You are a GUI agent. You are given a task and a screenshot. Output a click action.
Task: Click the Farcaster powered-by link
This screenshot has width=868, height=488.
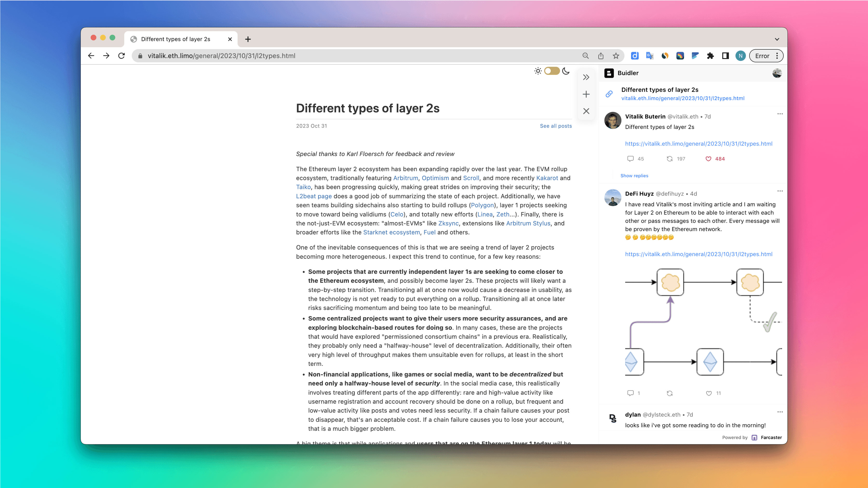767,437
